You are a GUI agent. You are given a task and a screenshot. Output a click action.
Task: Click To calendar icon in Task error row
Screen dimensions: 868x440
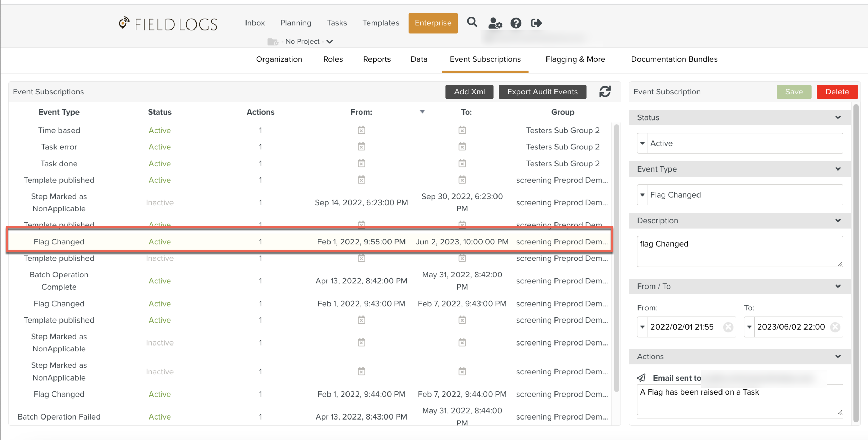462,147
